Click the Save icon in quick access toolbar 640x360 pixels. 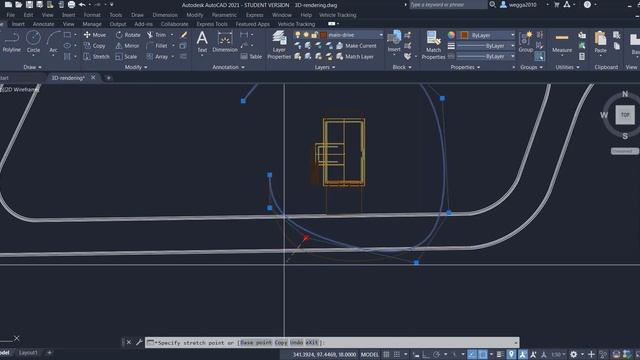pyautogui.click(x=29, y=4)
